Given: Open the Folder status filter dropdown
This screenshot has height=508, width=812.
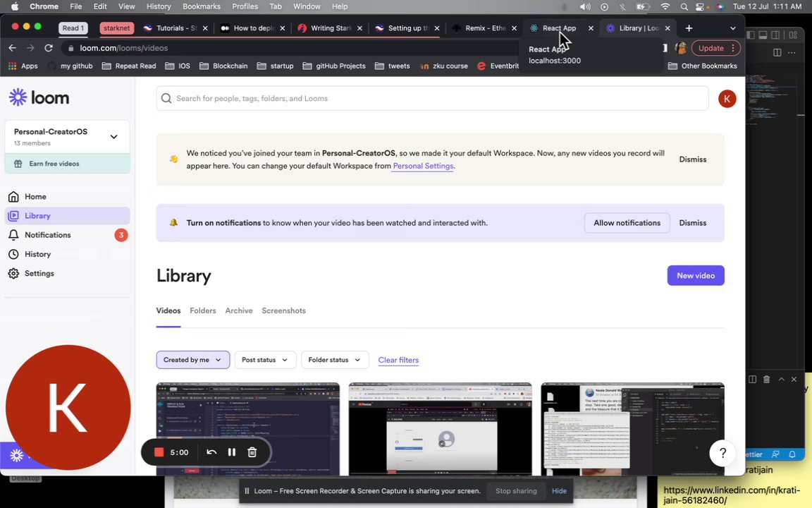Looking at the screenshot, I should pos(335,360).
